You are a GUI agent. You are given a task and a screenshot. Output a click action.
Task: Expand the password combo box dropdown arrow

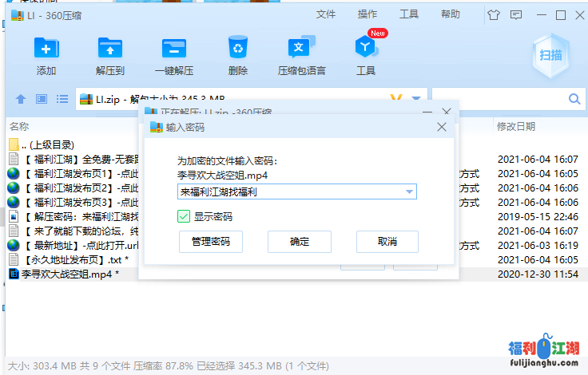(x=410, y=192)
